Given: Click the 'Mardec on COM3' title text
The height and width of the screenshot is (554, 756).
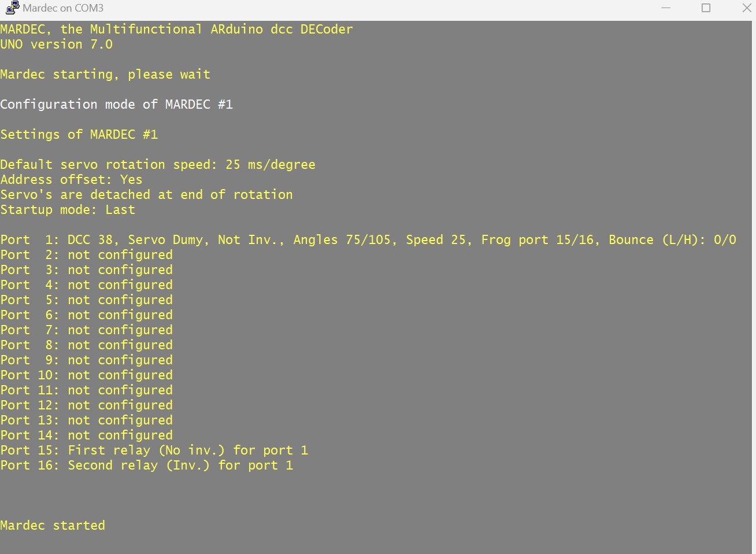Looking at the screenshot, I should pyautogui.click(x=63, y=8).
